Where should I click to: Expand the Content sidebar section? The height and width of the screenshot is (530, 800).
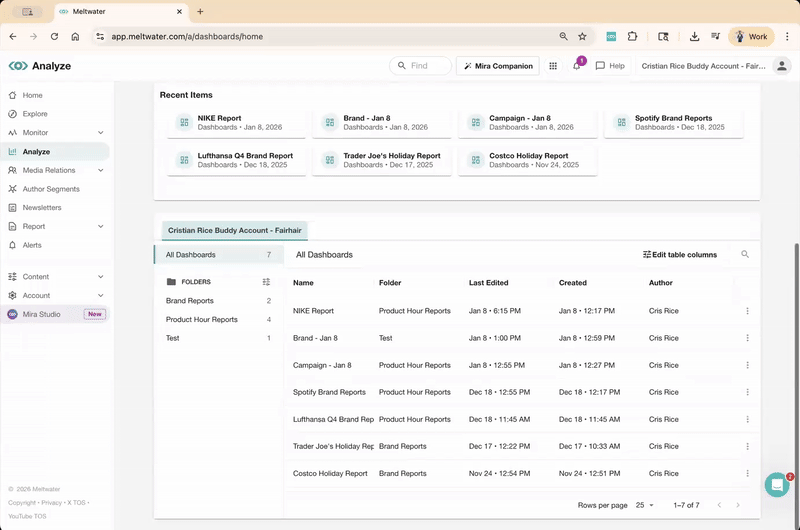101,276
